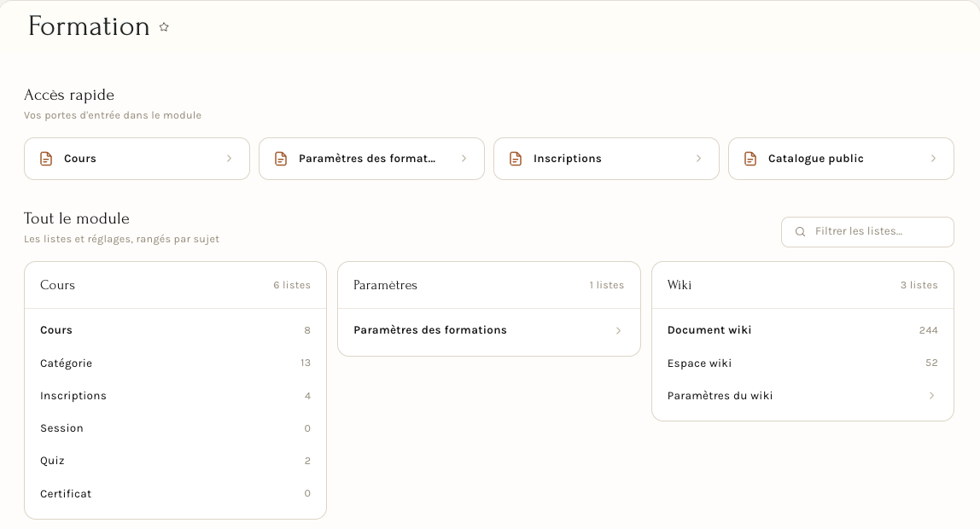Click the Formation page title
The height and width of the screenshot is (529, 980).
pyautogui.click(x=89, y=26)
